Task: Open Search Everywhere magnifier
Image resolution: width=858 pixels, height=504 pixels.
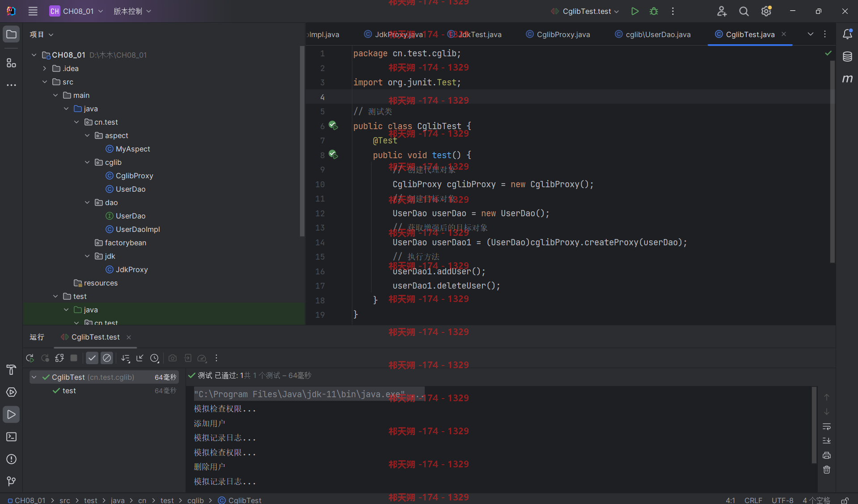Action: 744,11
